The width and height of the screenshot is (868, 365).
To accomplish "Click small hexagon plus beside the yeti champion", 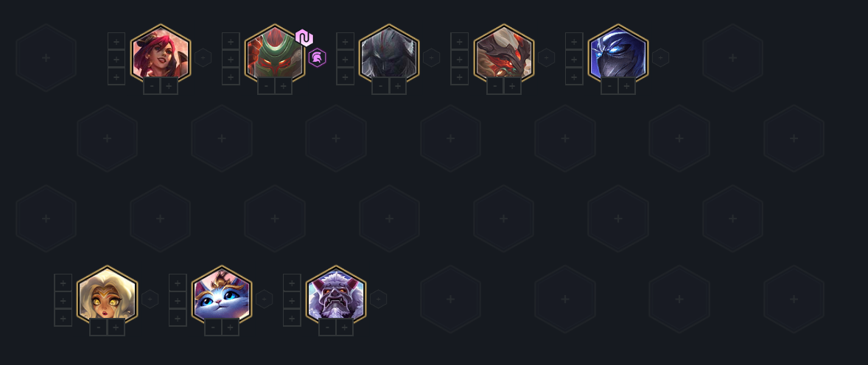I will coord(378,300).
